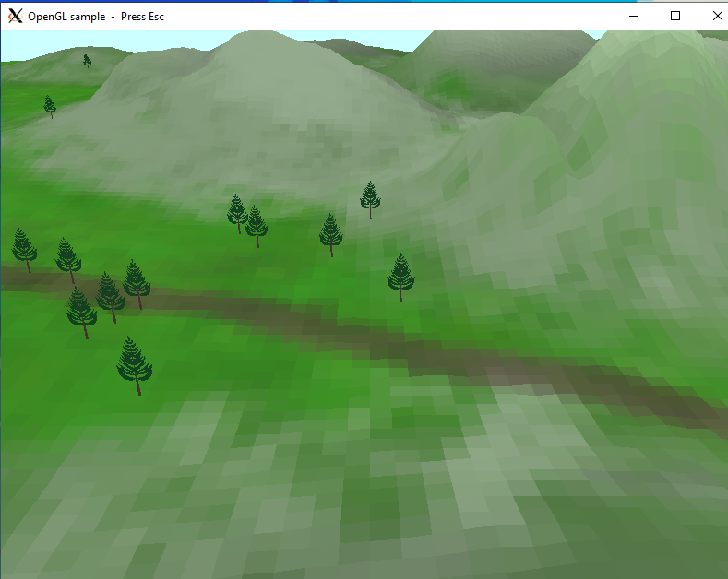The image size is (728, 579).
Task: Click the 'OpenGL sample - Press Esc' title text
Action: pyautogui.click(x=96, y=17)
